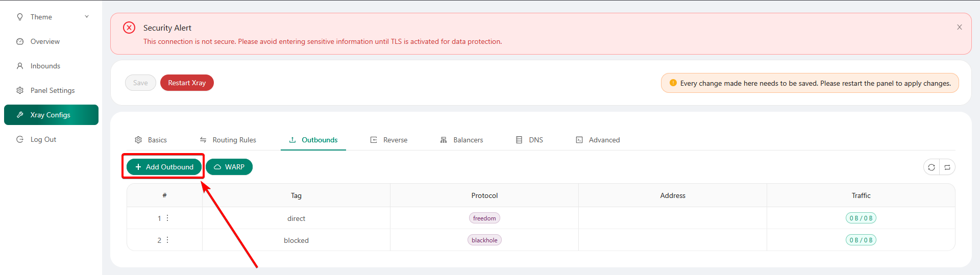Click the red Restart Xray button

(x=187, y=83)
